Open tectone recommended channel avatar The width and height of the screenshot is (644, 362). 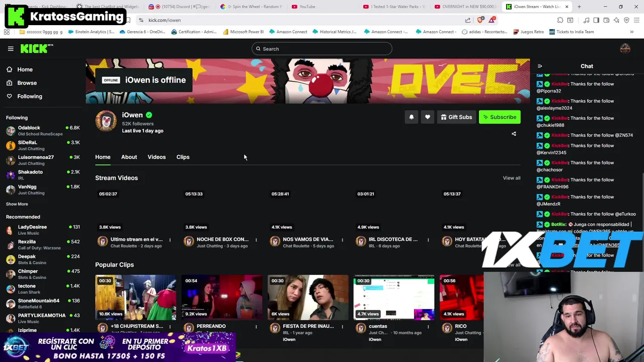click(11, 289)
